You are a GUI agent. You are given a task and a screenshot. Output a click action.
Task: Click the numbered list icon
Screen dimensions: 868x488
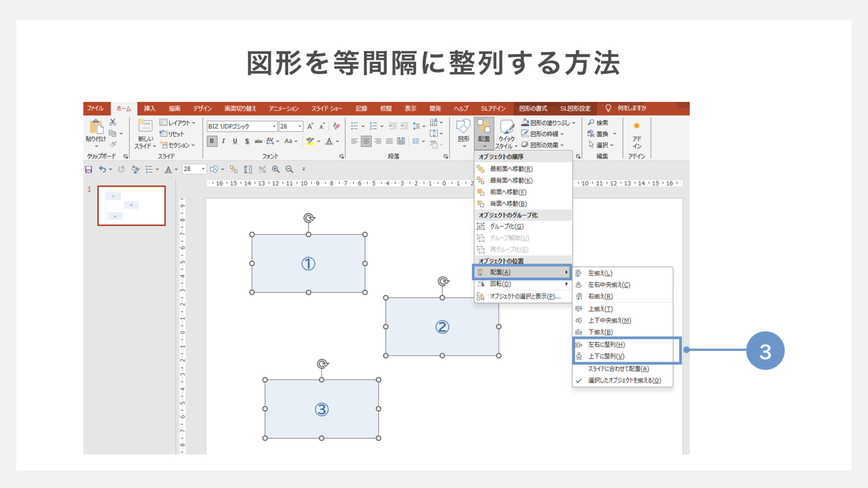[373, 126]
